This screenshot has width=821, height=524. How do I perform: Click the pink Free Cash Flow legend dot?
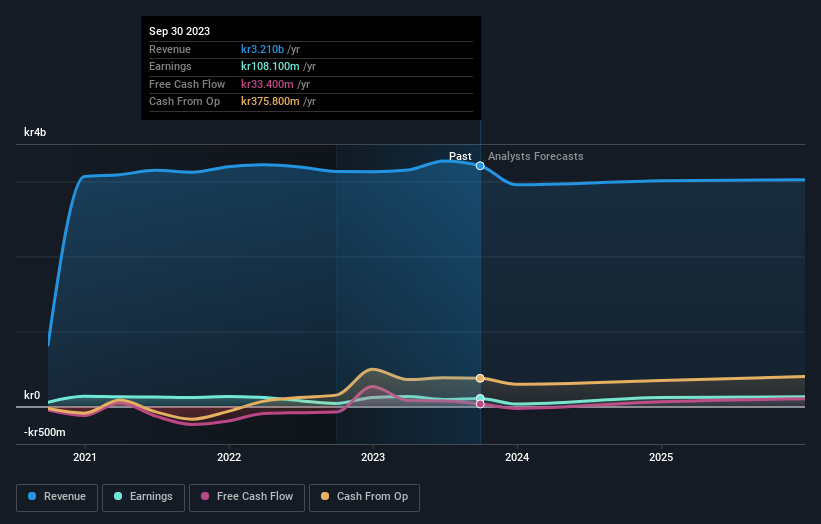pyautogui.click(x=205, y=496)
